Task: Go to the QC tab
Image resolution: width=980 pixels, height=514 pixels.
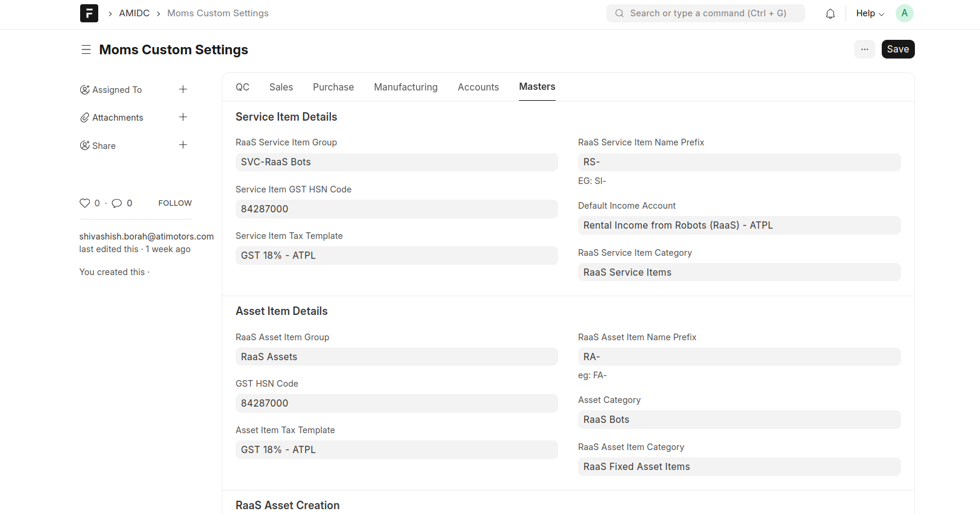Action: click(x=242, y=87)
